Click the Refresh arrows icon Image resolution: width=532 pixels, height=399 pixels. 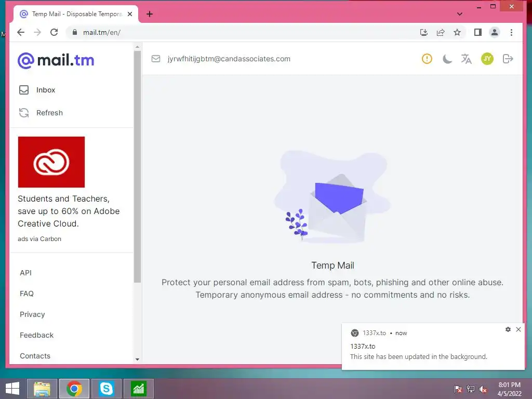(x=24, y=113)
